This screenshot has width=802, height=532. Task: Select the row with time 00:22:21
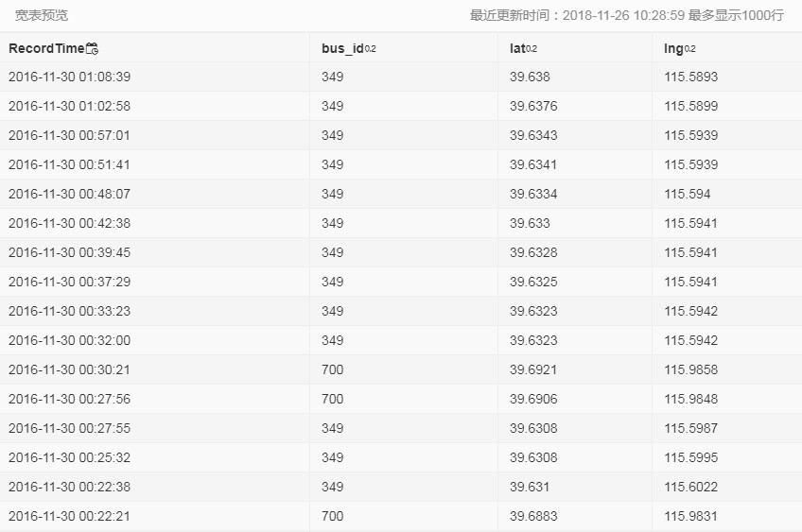pyautogui.click(x=401, y=516)
